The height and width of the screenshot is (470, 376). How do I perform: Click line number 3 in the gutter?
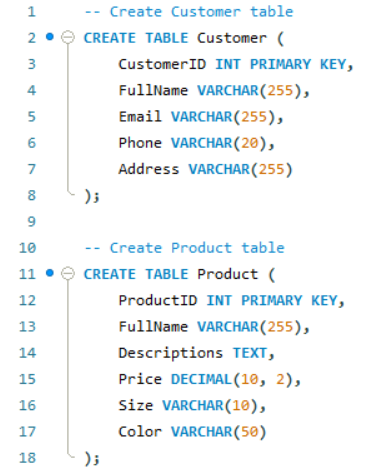pyautogui.click(x=31, y=64)
